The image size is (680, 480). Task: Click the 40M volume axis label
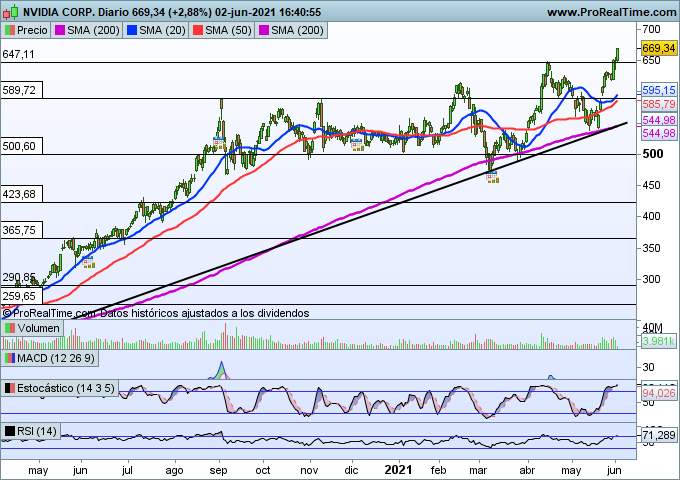tap(653, 328)
